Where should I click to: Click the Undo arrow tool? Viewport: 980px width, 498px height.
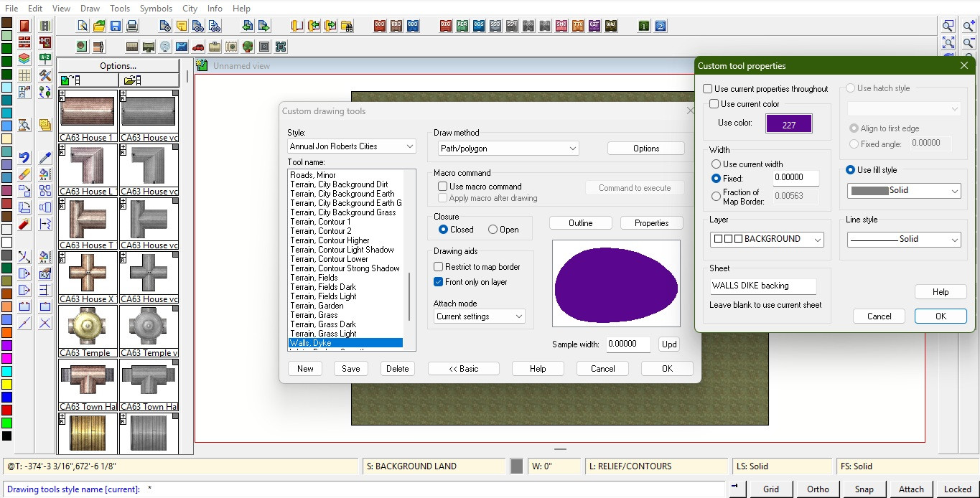(24, 158)
